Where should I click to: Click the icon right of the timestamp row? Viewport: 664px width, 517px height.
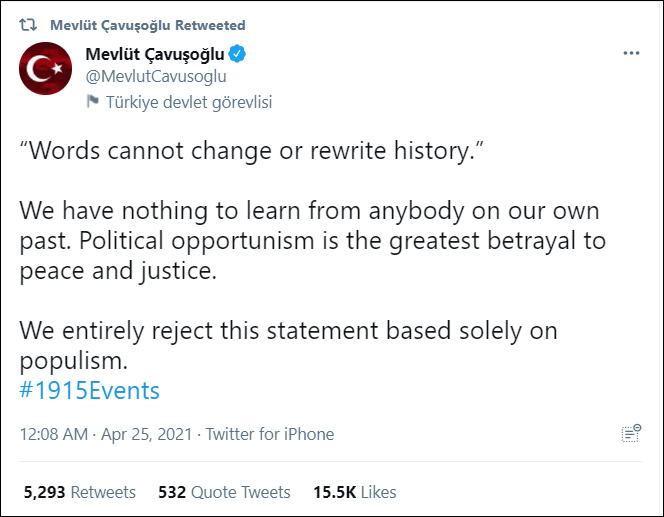pos(630,433)
